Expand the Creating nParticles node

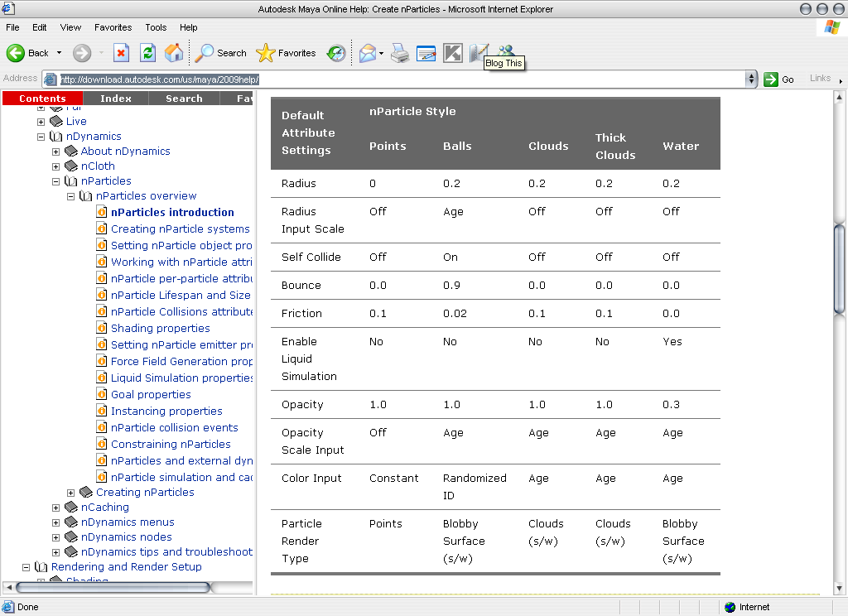click(71, 493)
